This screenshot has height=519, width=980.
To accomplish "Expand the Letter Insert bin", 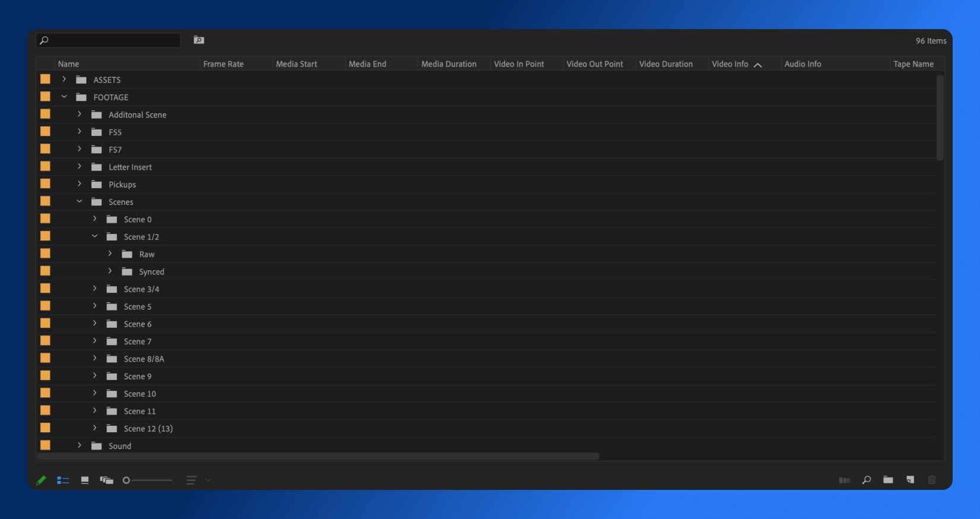I will tap(80, 166).
